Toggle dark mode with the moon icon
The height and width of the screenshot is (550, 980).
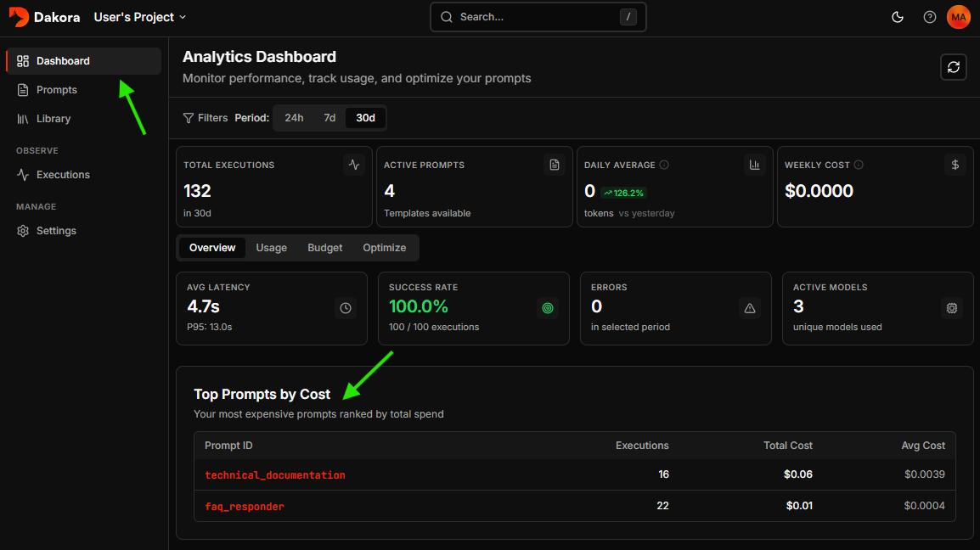(x=897, y=16)
